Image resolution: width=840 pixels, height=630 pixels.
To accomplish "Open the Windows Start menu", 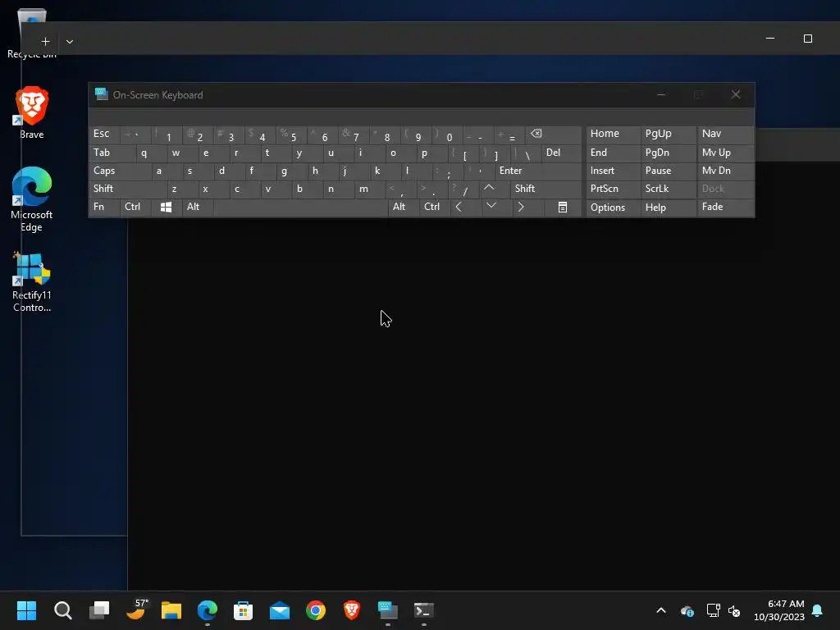I will pyautogui.click(x=26, y=610).
